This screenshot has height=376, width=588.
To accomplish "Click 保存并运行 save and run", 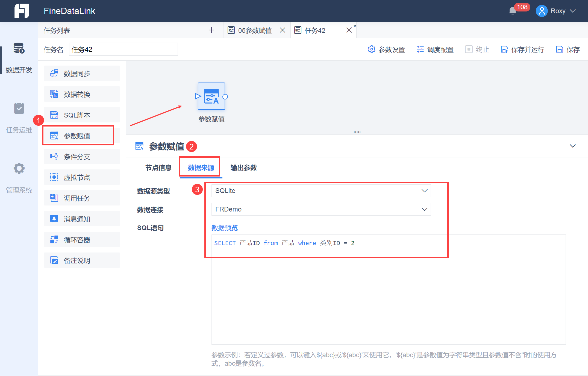I will [x=522, y=49].
